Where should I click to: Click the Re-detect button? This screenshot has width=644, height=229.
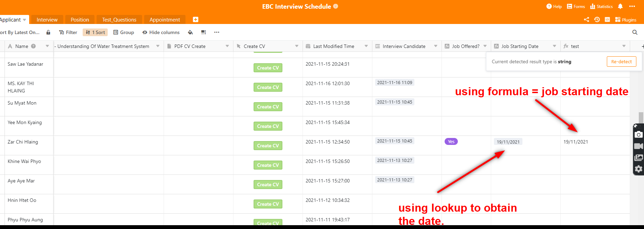click(621, 62)
